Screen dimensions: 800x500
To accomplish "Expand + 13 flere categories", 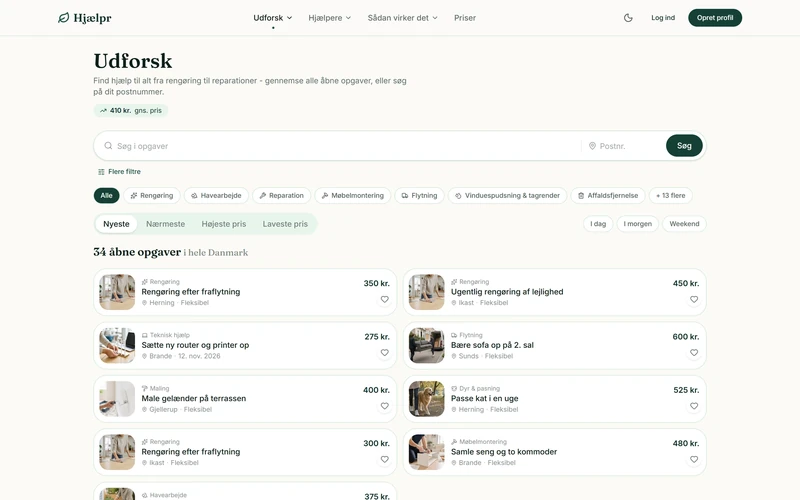I will click(x=670, y=195).
